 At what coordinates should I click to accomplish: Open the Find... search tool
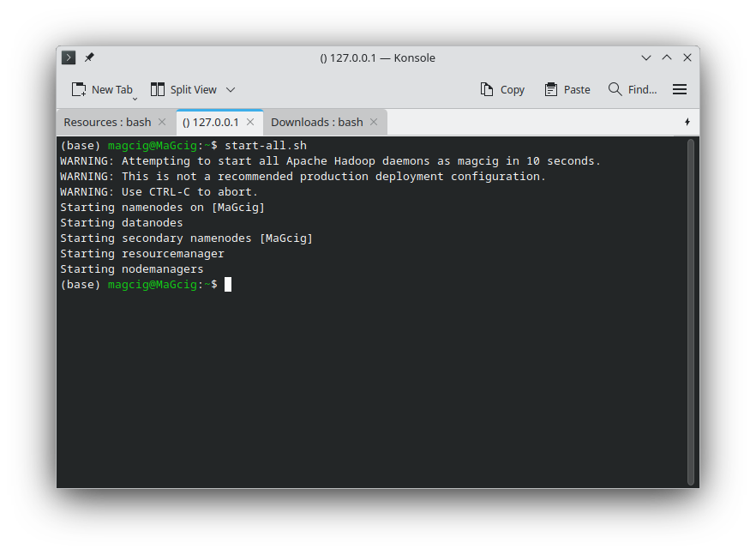point(633,90)
